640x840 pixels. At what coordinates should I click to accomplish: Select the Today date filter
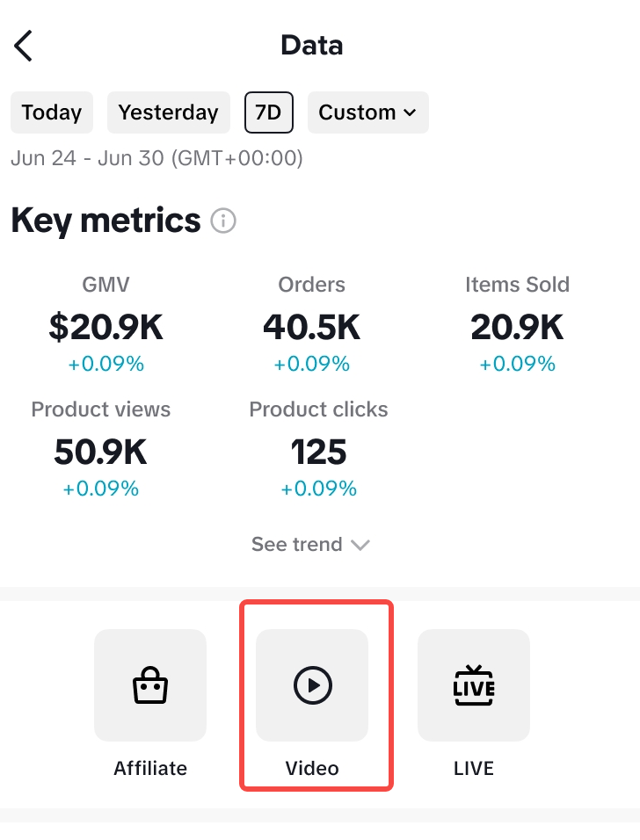pos(52,112)
